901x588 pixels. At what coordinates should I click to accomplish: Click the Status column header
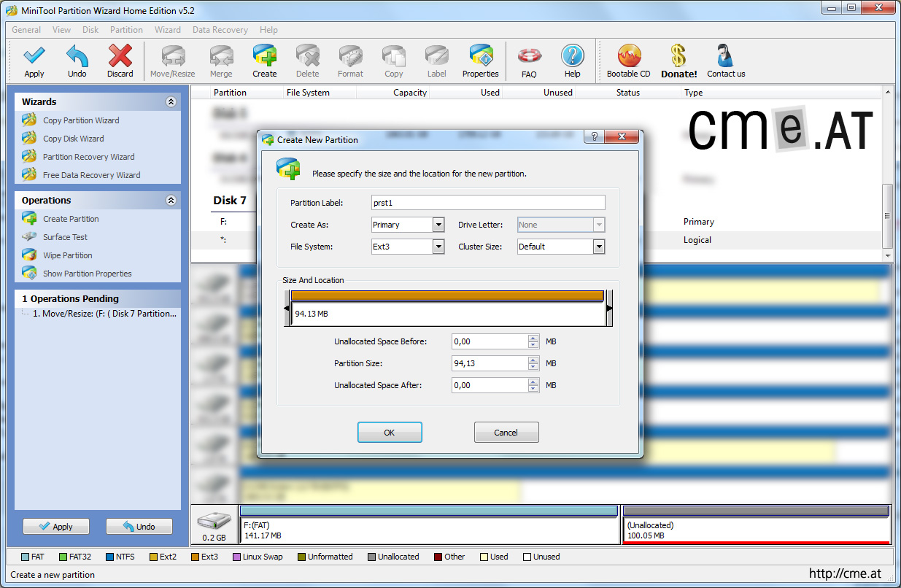click(627, 93)
